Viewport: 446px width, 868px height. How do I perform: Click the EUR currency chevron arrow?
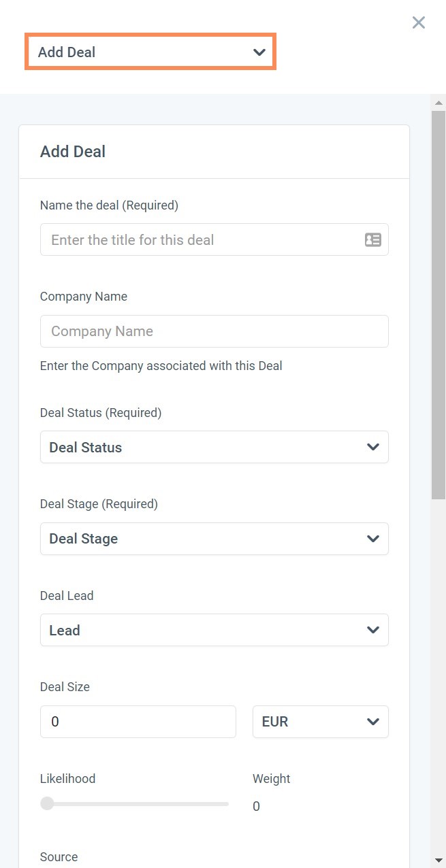click(x=372, y=722)
